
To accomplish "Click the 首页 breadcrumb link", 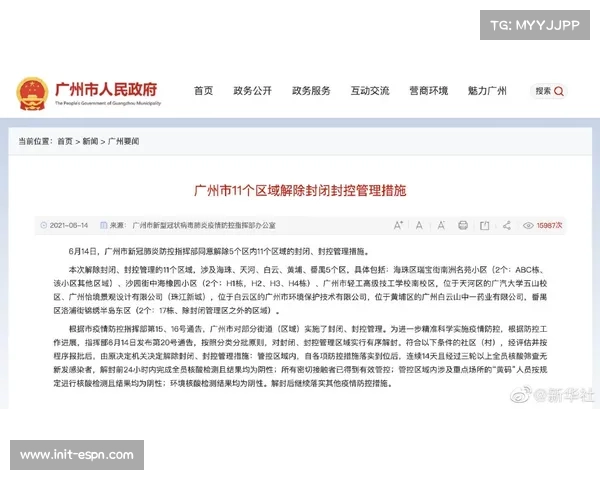I will (65, 142).
